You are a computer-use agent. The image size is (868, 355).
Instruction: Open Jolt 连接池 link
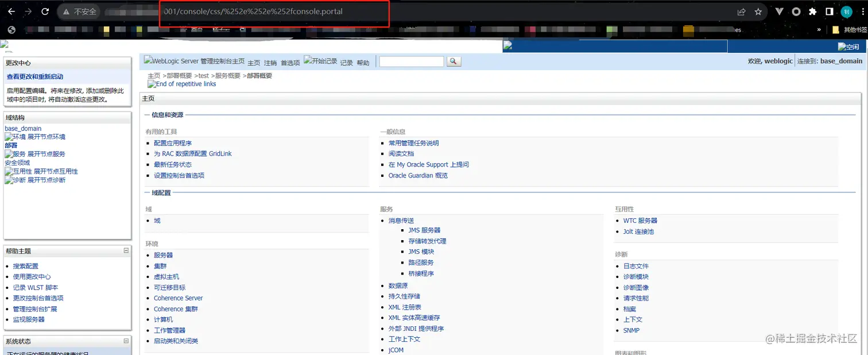pos(638,231)
